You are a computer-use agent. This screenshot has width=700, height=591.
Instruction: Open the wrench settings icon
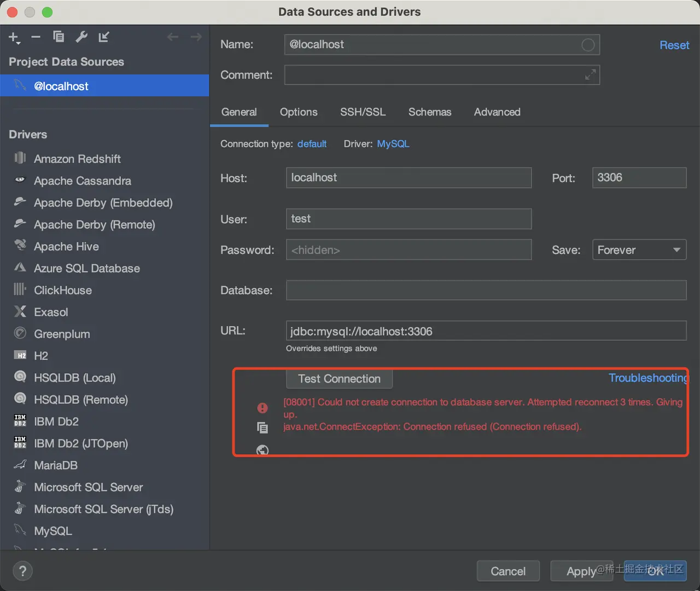click(x=81, y=37)
